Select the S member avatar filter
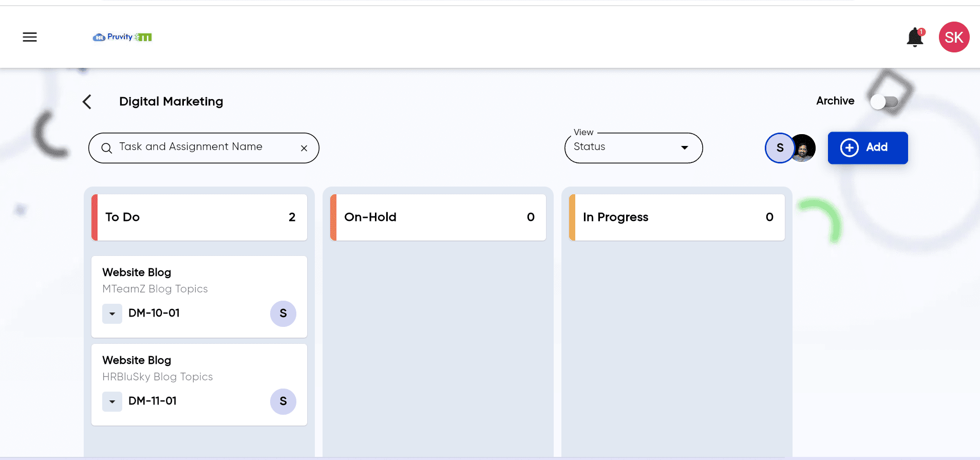The width and height of the screenshot is (980, 460). click(779, 148)
